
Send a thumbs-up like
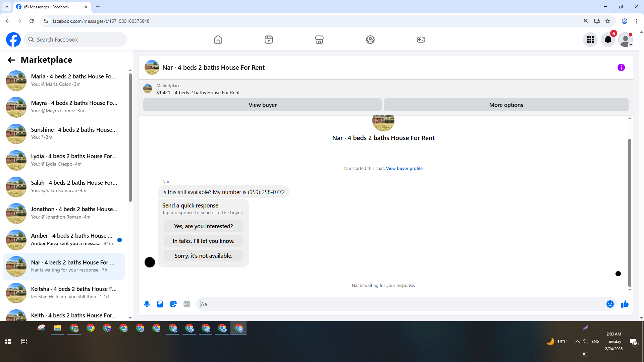625,304
